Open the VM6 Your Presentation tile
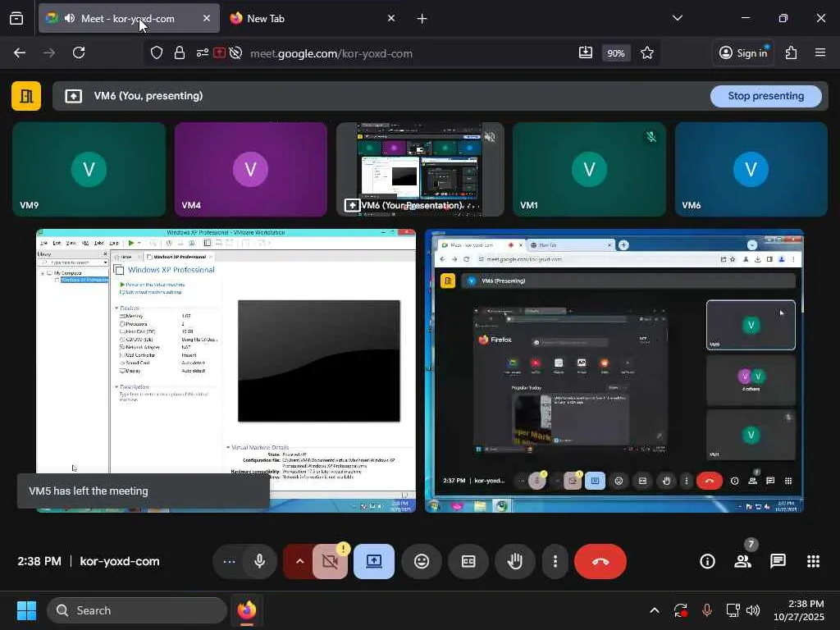Image resolution: width=840 pixels, height=630 pixels. pyautogui.click(x=420, y=169)
